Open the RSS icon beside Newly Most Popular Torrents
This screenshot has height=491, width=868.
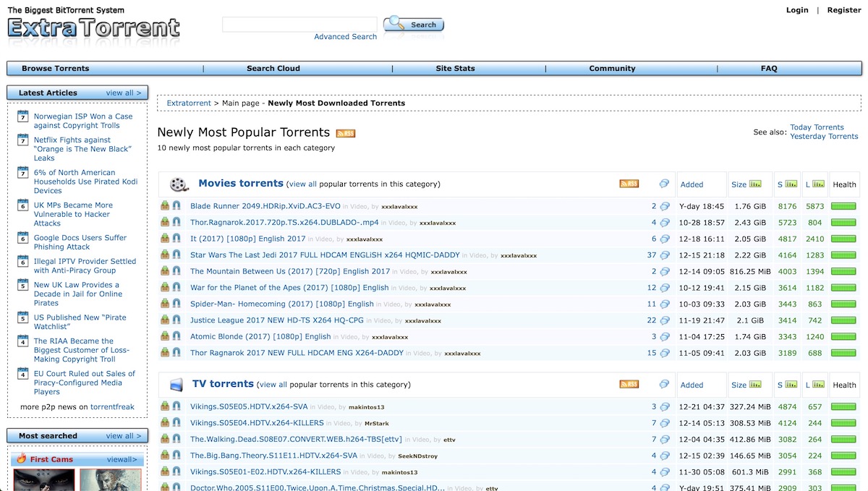pos(345,133)
